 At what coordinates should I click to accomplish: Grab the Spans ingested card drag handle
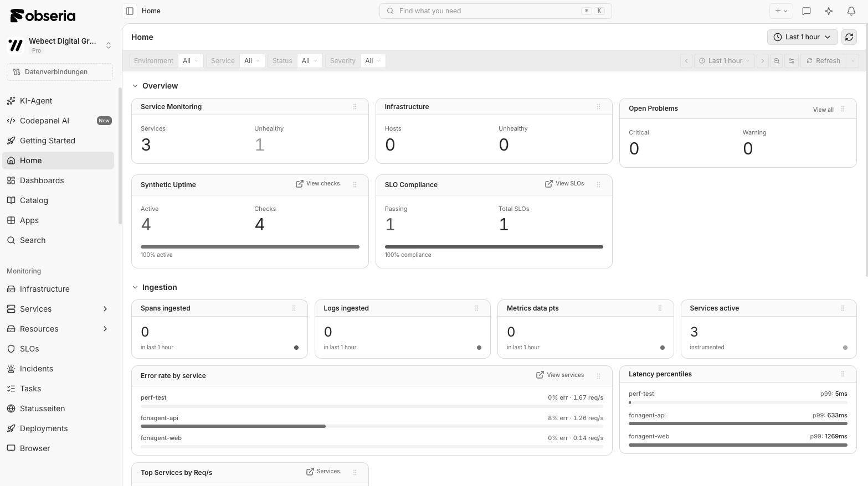pyautogui.click(x=294, y=308)
